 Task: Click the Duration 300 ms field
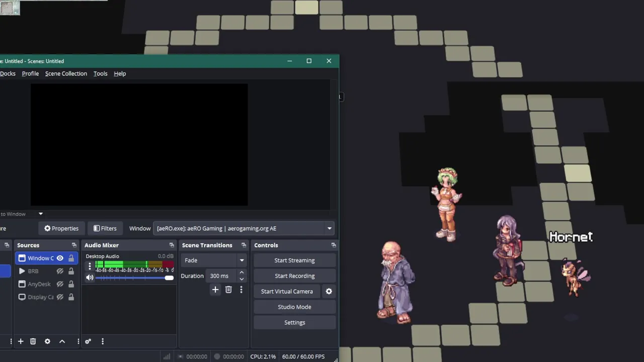click(222, 276)
